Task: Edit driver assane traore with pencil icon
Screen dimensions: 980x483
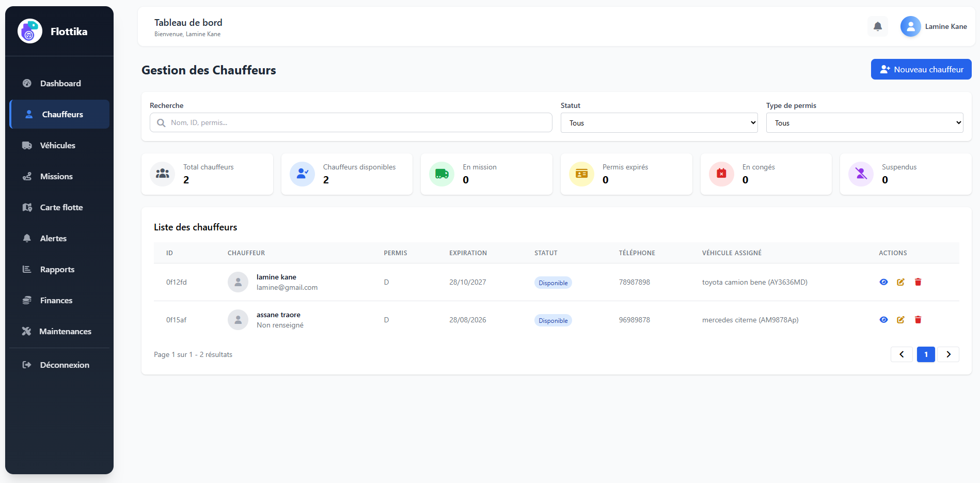Action: coord(900,320)
